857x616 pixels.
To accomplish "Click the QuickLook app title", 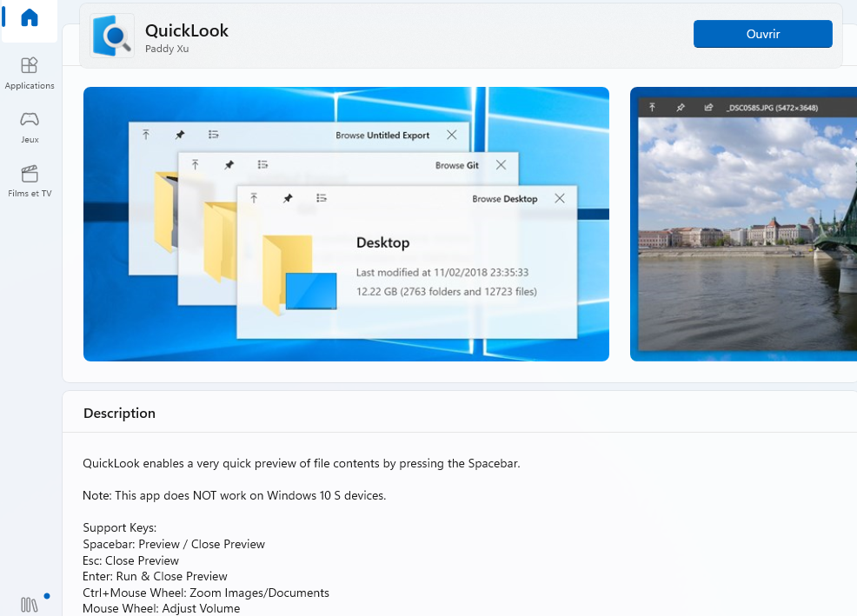I will tap(186, 30).
